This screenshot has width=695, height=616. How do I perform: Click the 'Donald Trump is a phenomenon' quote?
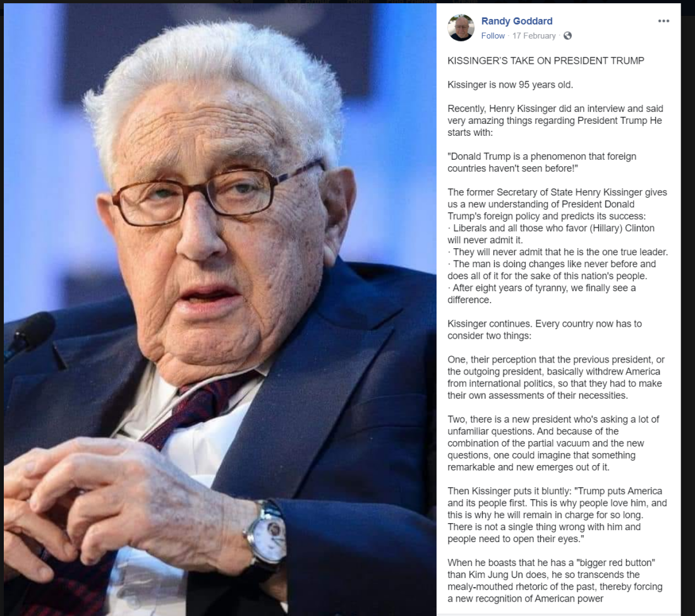541,162
